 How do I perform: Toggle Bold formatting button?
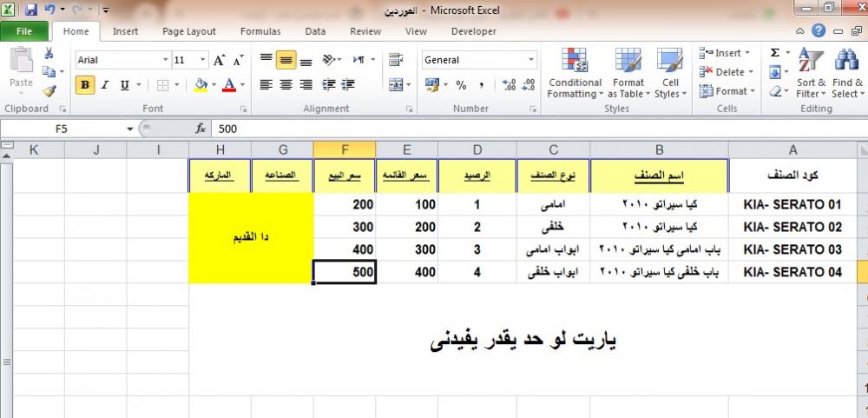tap(85, 85)
